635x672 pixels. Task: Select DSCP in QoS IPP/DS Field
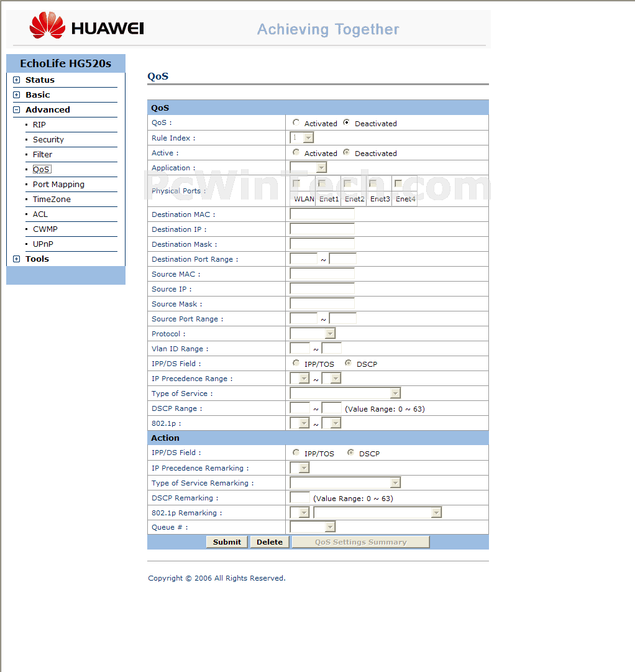[349, 363]
